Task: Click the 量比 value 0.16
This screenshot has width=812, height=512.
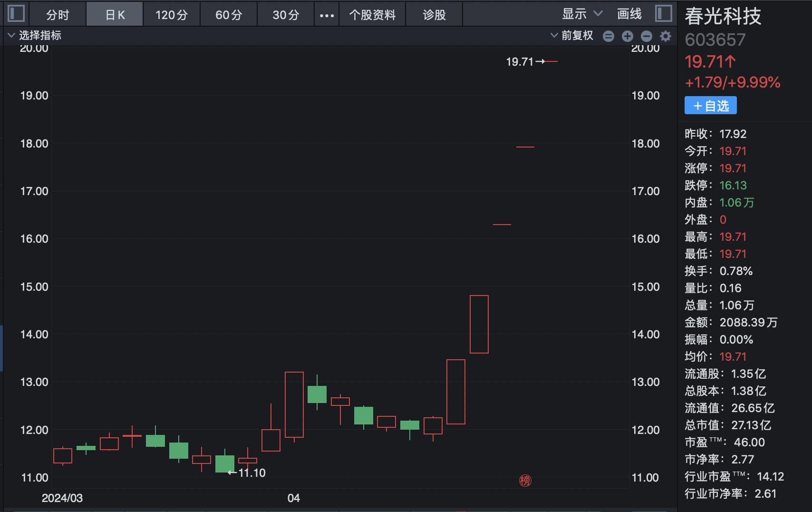Action: [731, 288]
